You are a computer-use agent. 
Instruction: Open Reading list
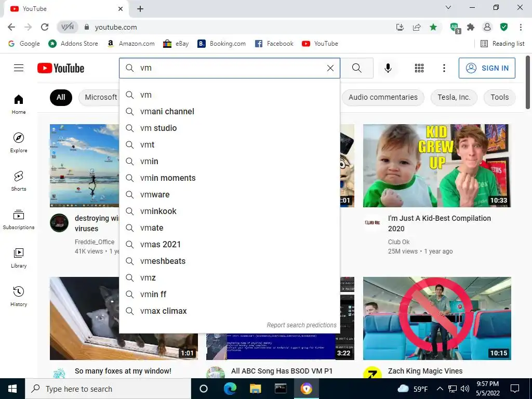coord(502,44)
